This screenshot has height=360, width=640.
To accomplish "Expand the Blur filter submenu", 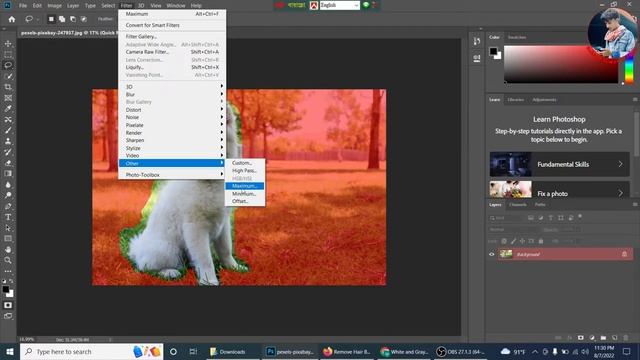I will coord(172,94).
